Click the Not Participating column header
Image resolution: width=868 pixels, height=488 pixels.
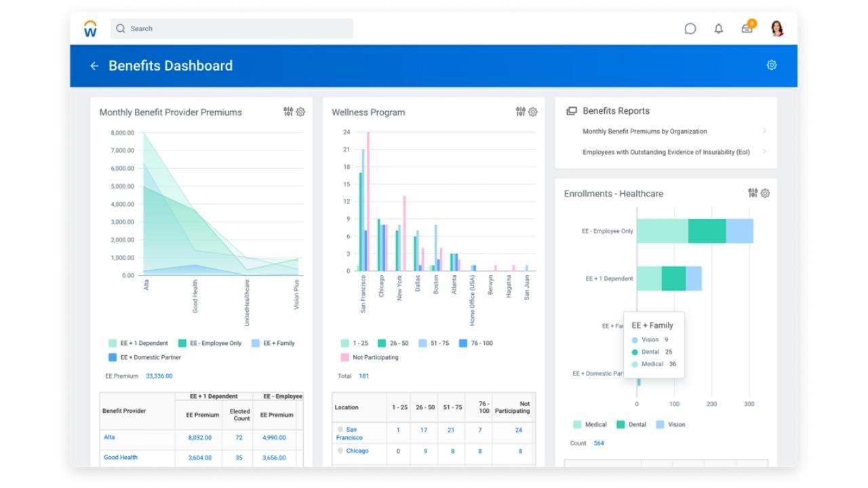(512, 407)
